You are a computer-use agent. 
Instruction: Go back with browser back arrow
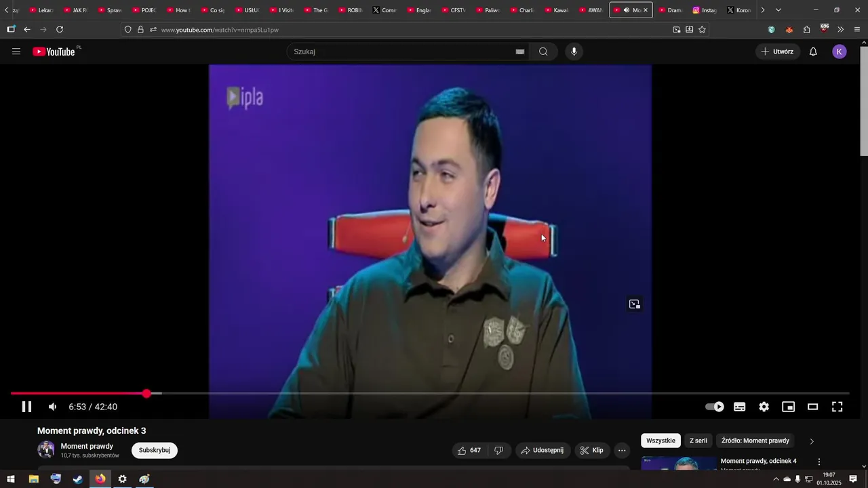click(x=27, y=29)
